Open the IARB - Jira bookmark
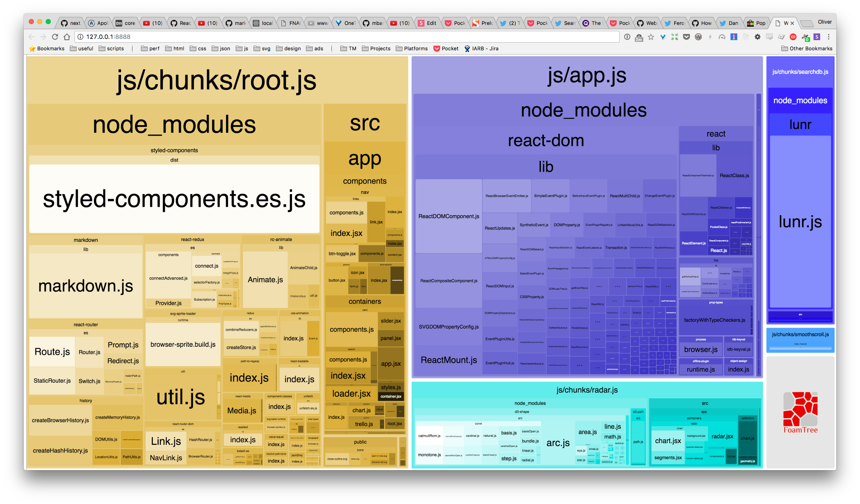 [481, 49]
